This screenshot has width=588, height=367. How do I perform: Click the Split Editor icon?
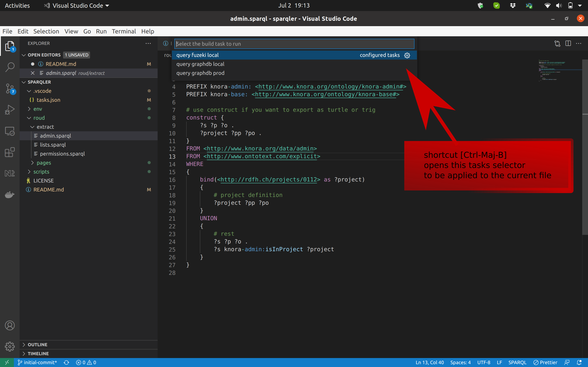(568, 43)
